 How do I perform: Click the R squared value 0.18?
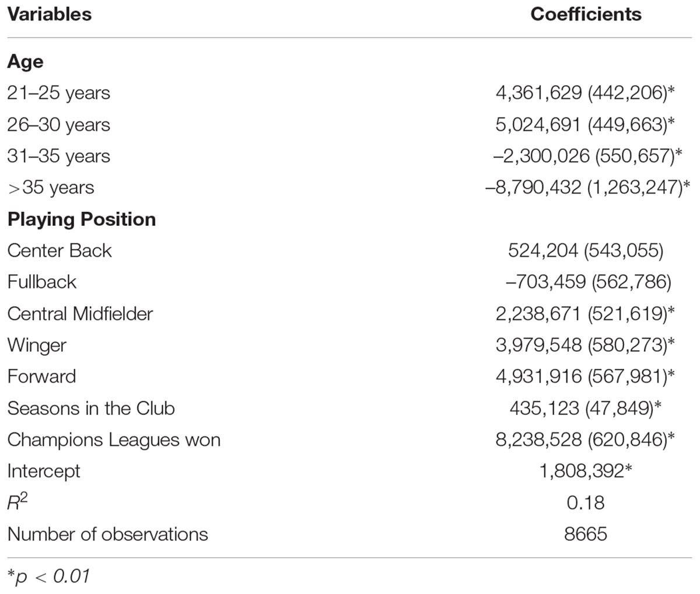tap(586, 502)
